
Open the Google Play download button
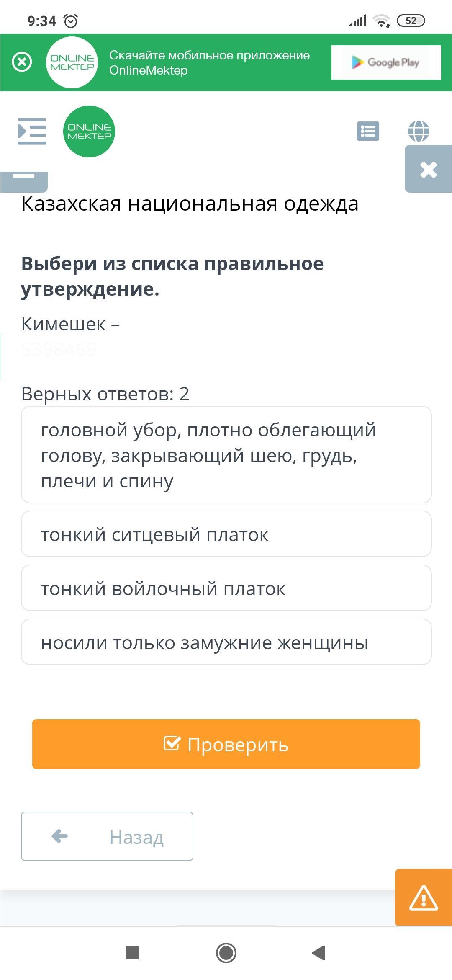coord(386,62)
